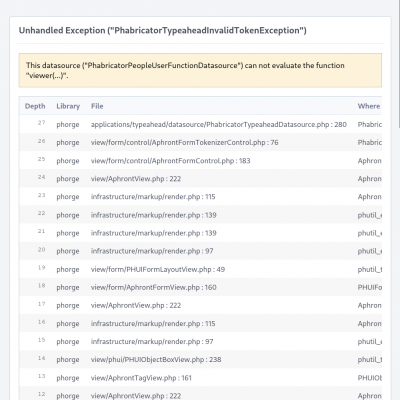Click depth 22 render.php : 139 entry
Image resolution: width=400 pixels, height=400 pixels.
153,215
